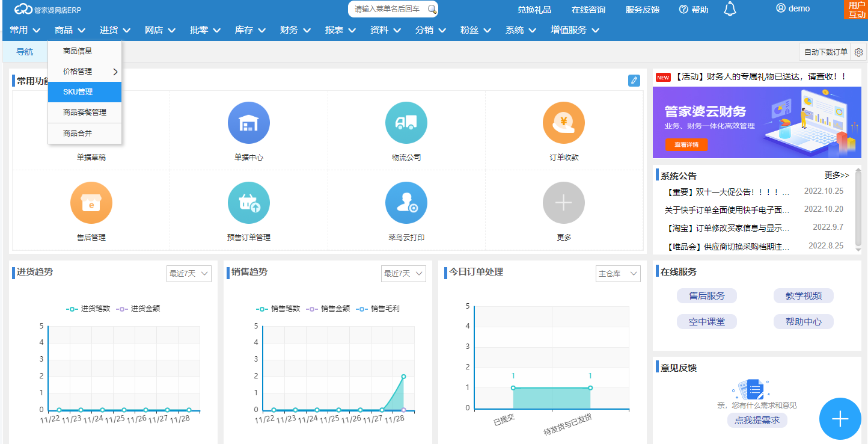This screenshot has width=868, height=444.
Task: Click the 用户互动 orange badge
Action: [857, 10]
